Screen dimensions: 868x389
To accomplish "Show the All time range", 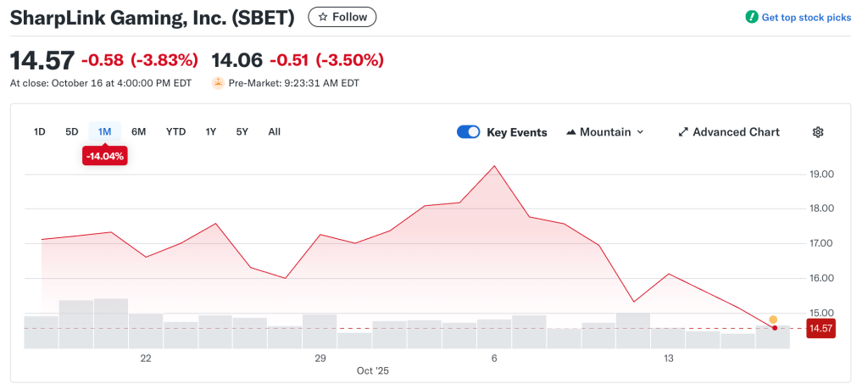I will click(x=274, y=131).
